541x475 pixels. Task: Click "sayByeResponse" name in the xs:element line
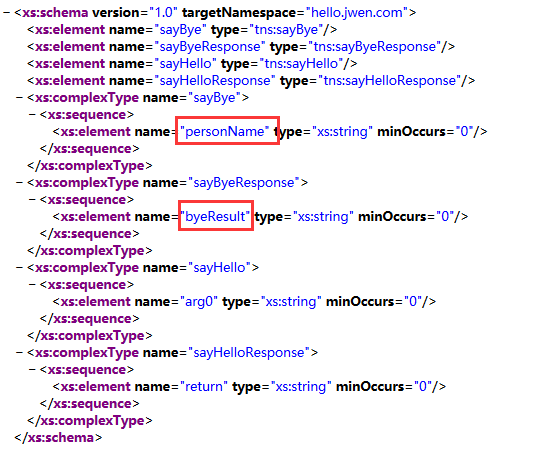210,47
